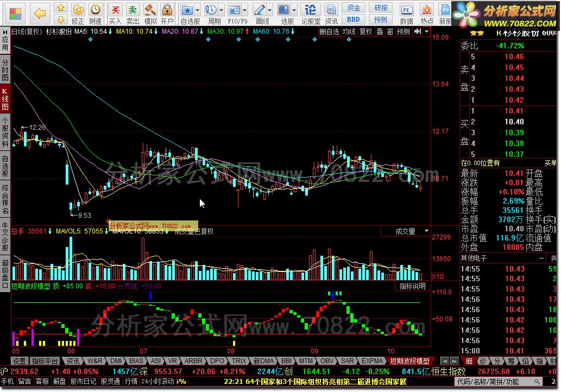This screenshot has height=392, width=561.
Task: Open 股市日记 in the status bar
Action: click(x=83, y=381)
